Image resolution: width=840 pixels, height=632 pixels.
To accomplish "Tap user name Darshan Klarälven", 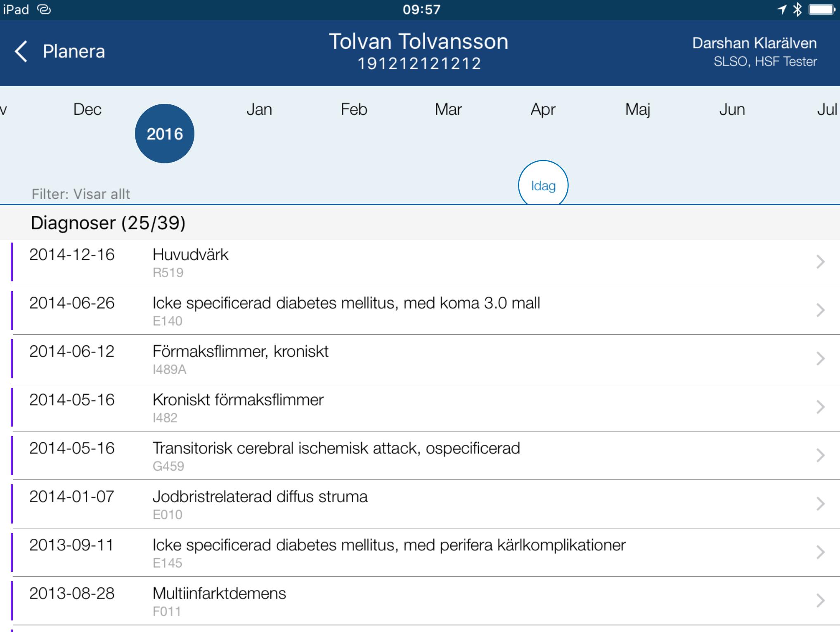I will 754,43.
